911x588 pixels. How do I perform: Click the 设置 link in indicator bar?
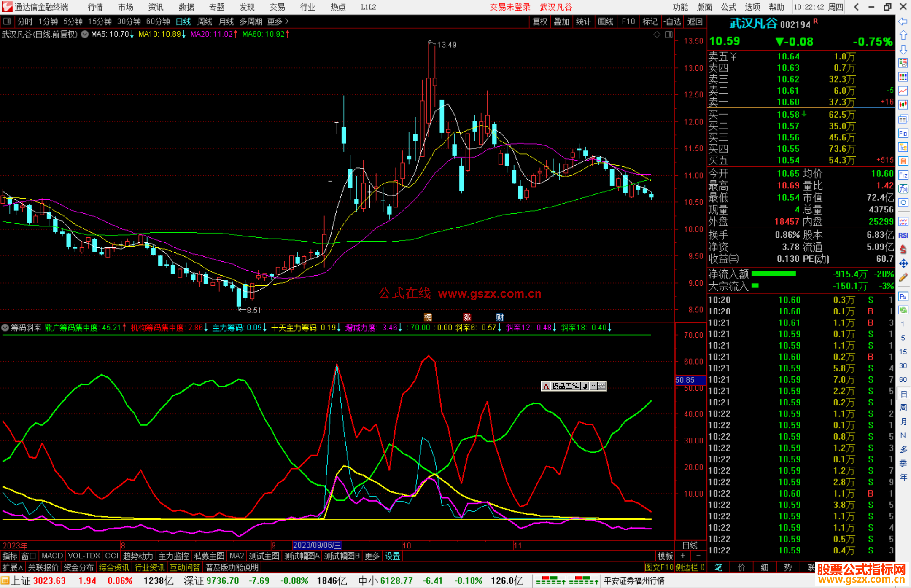(392, 556)
